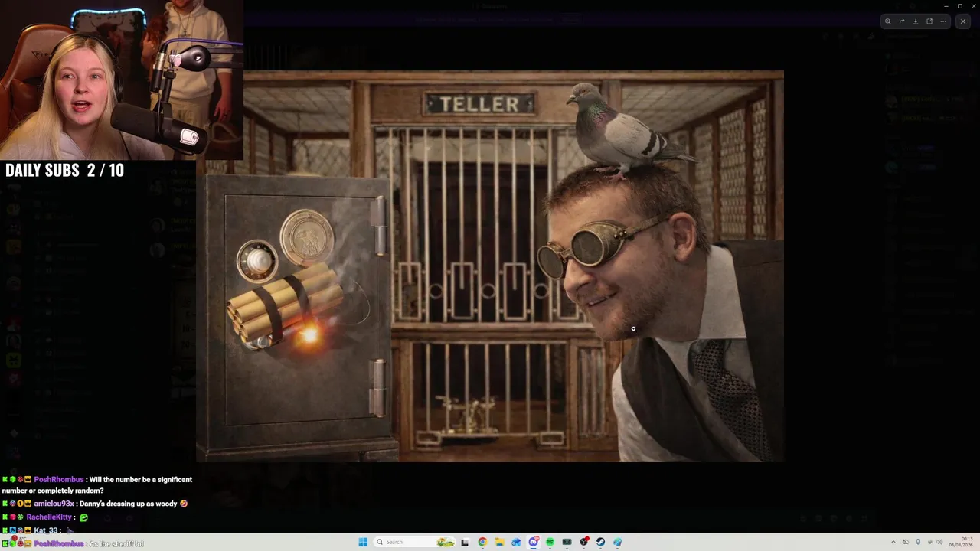Open Google Chrome from the taskbar
This screenshot has width=980, height=551.
coord(482,542)
